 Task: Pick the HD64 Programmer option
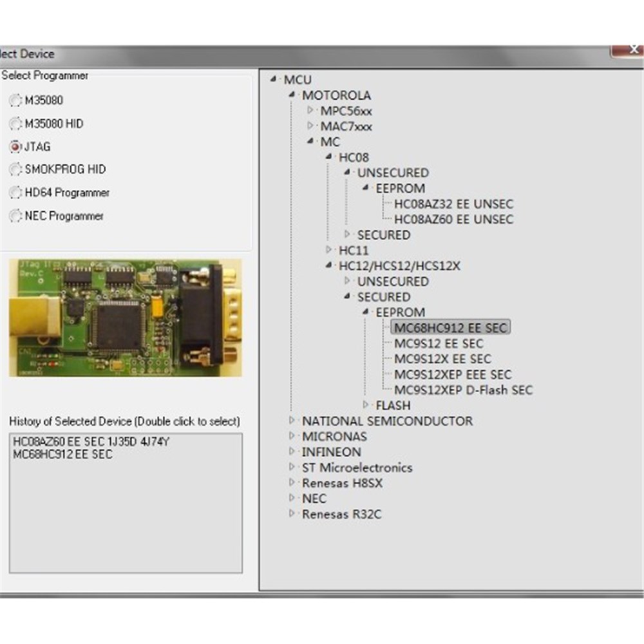(15, 193)
